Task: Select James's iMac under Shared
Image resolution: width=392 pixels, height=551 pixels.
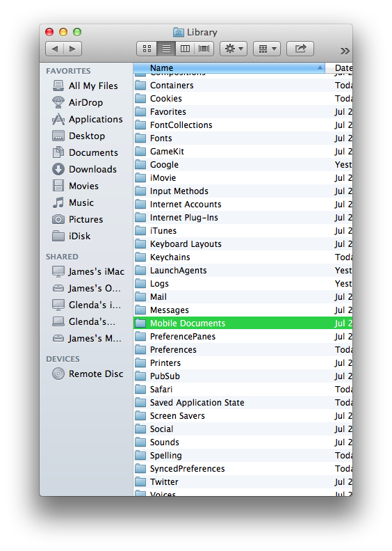Action: click(88, 271)
